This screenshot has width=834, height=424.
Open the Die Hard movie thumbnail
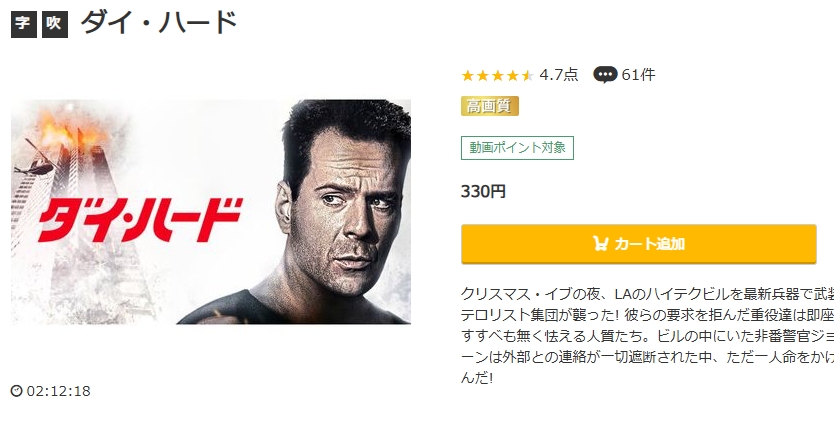211,212
